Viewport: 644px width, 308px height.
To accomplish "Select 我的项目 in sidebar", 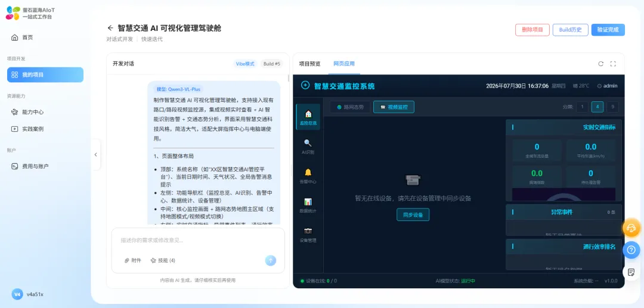I will click(x=45, y=74).
